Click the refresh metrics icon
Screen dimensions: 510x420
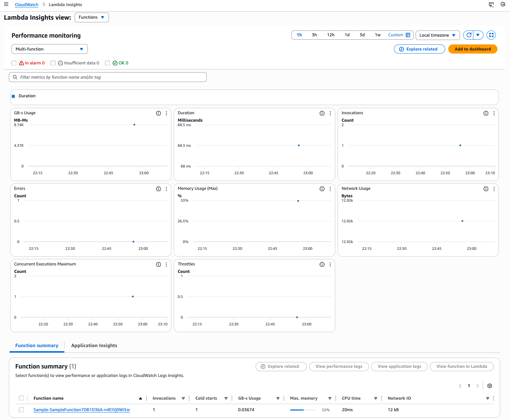click(x=469, y=35)
